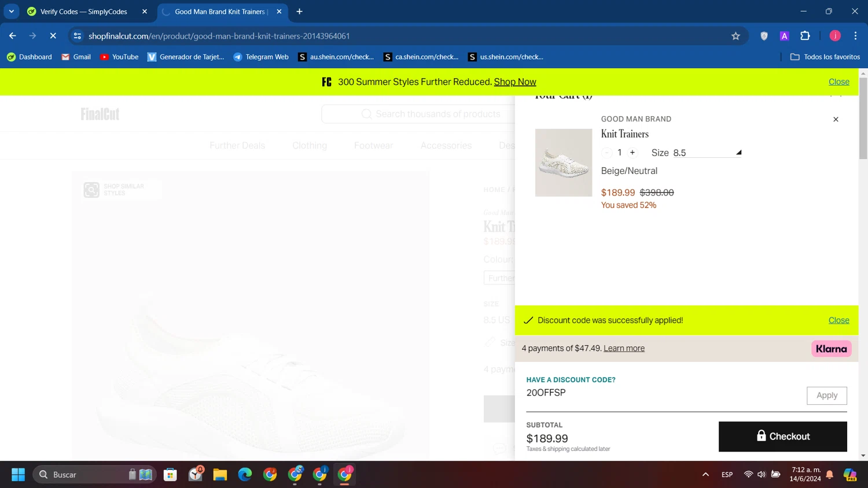Viewport: 868px width, 488px height.
Task: Close the Verify Codes tab
Action: [x=145, y=12]
